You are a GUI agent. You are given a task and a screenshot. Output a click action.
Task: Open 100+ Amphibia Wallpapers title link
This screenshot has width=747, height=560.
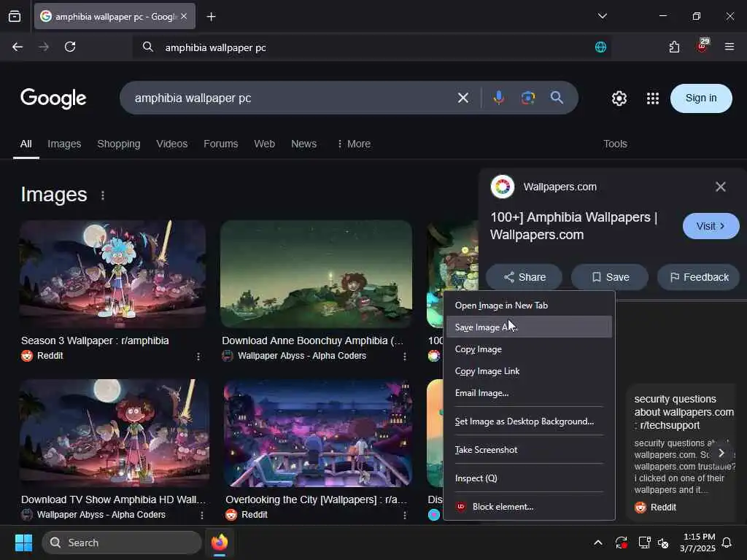coord(573,226)
